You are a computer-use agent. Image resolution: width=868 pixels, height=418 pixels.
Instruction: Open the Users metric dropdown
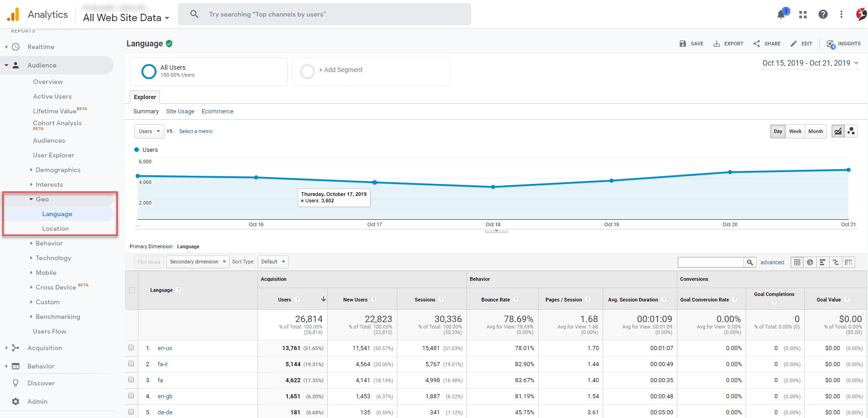click(149, 131)
